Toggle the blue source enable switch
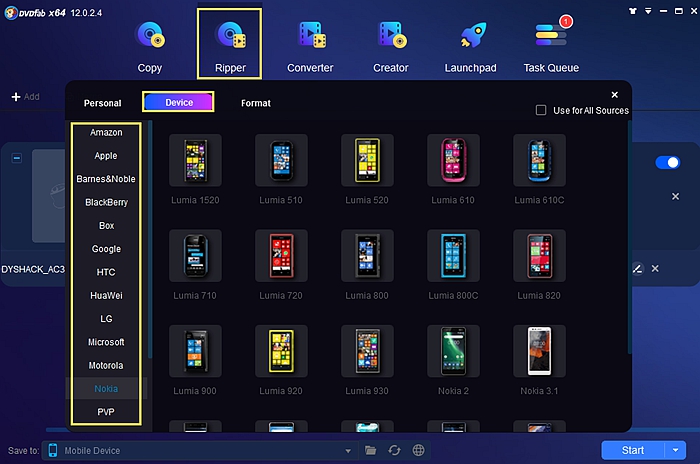The width and height of the screenshot is (700, 464). [x=666, y=162]
